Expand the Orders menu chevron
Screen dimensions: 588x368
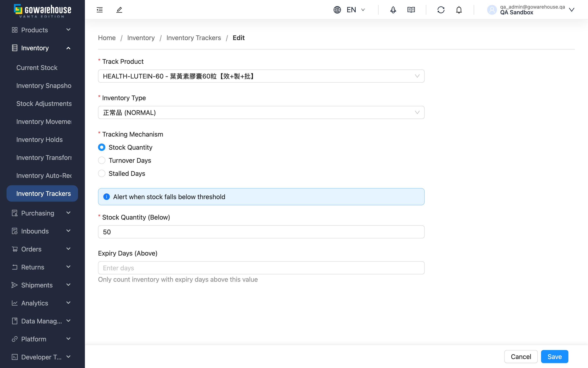68,249
